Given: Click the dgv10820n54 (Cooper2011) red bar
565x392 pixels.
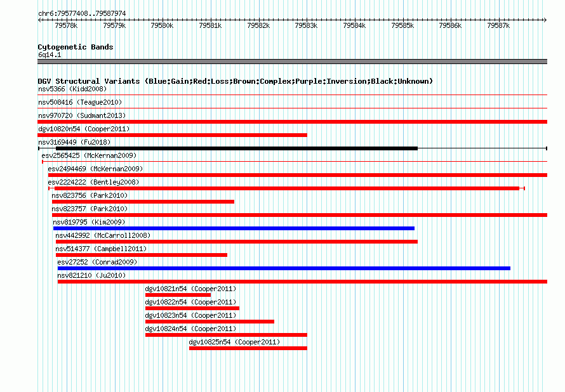Looking at the screenshot, I should (x=172, y=135).
